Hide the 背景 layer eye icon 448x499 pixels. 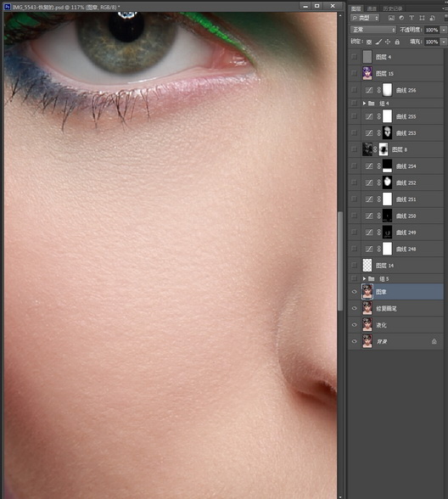[x=354, y=341]
